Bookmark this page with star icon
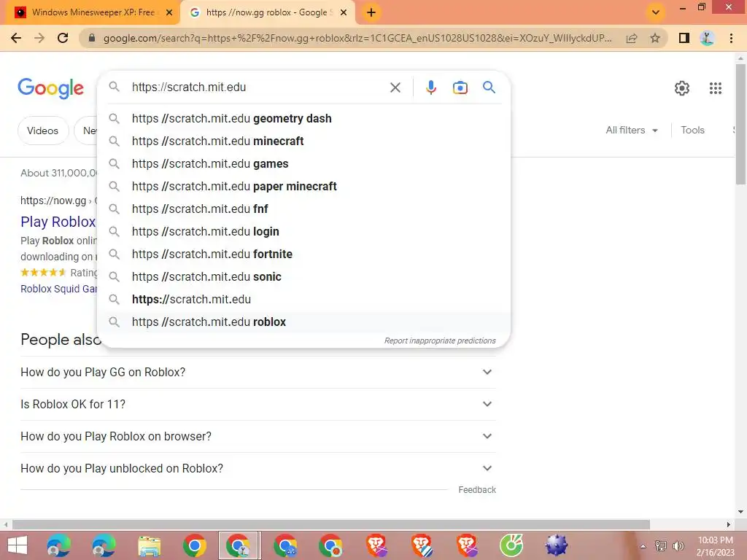747x560 pixels. 655,38
